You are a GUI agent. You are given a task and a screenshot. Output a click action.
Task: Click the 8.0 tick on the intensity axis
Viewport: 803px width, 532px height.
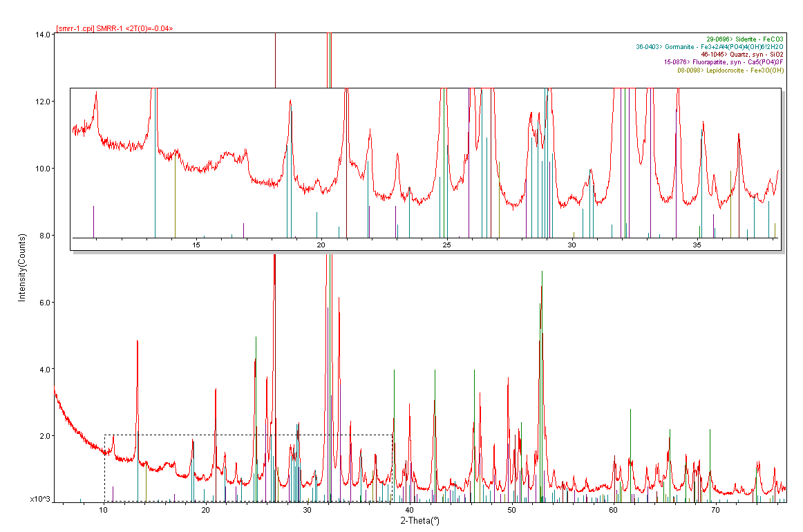pos(46,236)
